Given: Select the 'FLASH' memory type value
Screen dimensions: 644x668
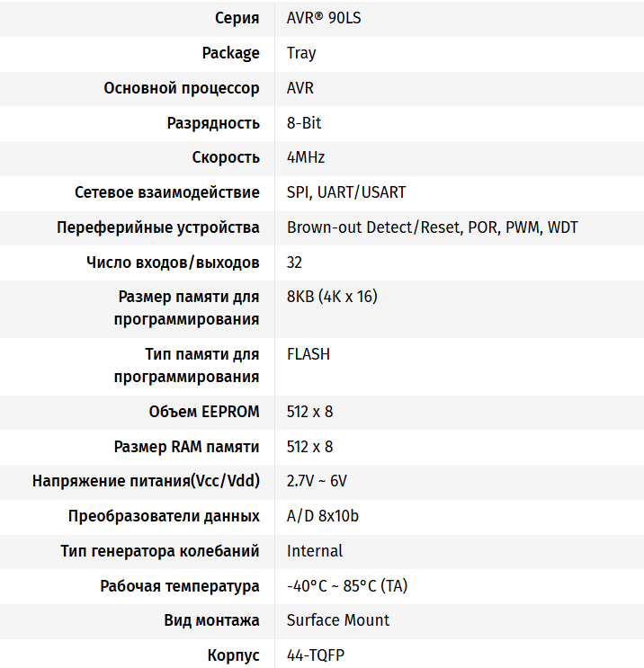Looking at the screenshot, I should [x=309, y=354].
